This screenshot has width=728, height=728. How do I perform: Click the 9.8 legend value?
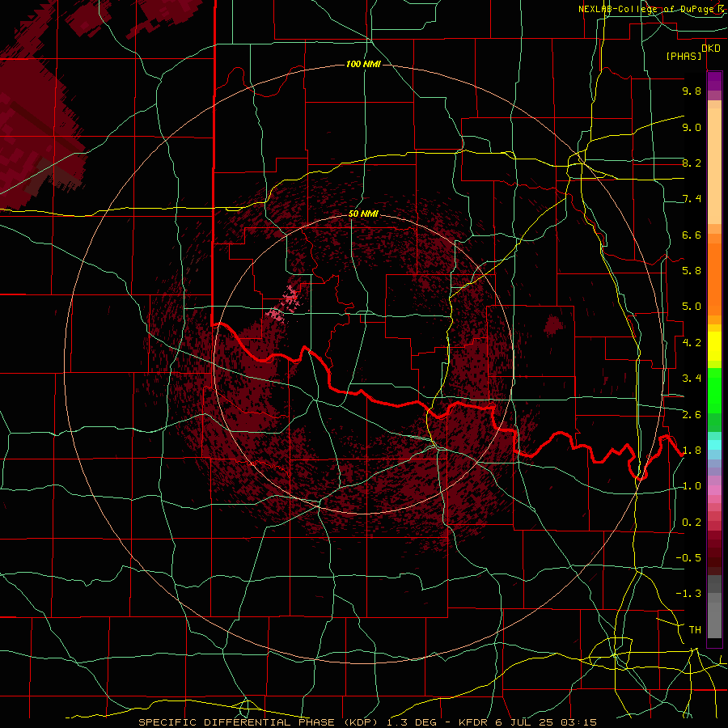point(692,91)
